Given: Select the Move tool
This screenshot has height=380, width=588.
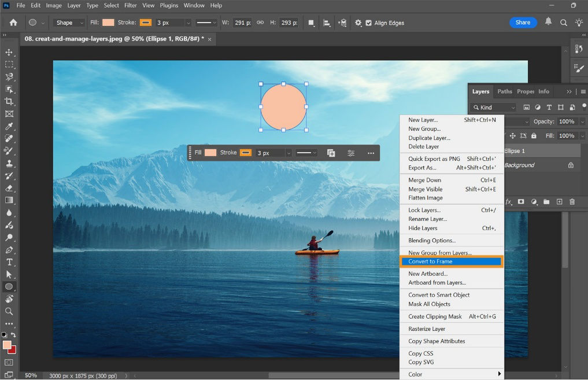Looking at the screenshot, I should 9,51.
